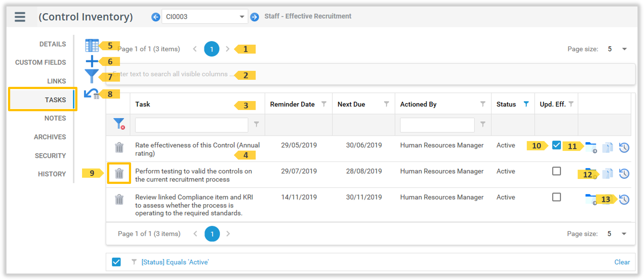Image resolution: width=644 pixels, height=280 pixels.
Task: Delete the 'Perform testing' task row
Action: (119, 173)
